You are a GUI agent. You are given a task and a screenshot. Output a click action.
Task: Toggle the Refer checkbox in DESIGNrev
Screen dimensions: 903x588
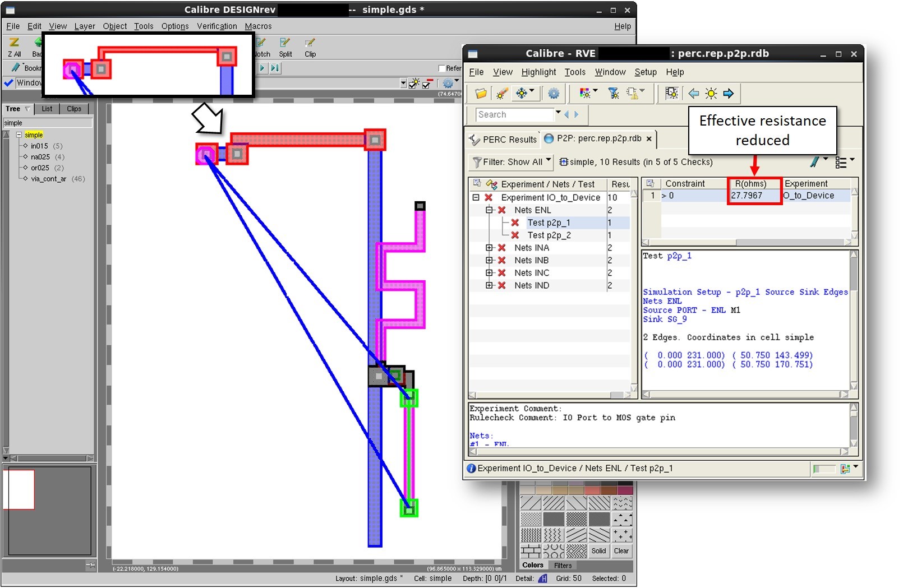pos(442,68)
